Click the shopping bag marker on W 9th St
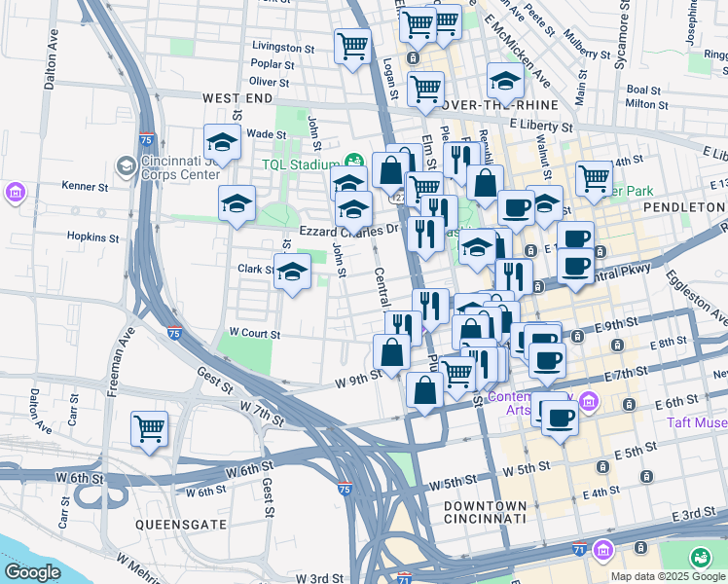Screen dimensions: 728x584 pyautogui.click(x=391, y=352)
